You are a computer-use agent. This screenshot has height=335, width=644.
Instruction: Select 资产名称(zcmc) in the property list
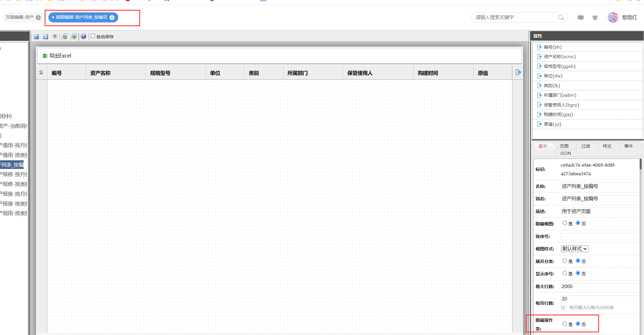point(559,57)
